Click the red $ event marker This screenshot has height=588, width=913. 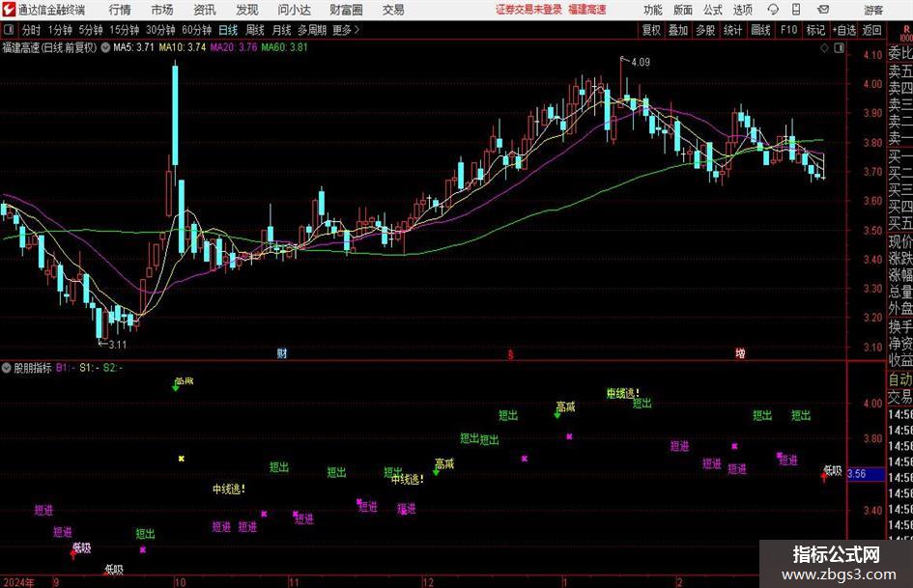(x=510, y=354)
